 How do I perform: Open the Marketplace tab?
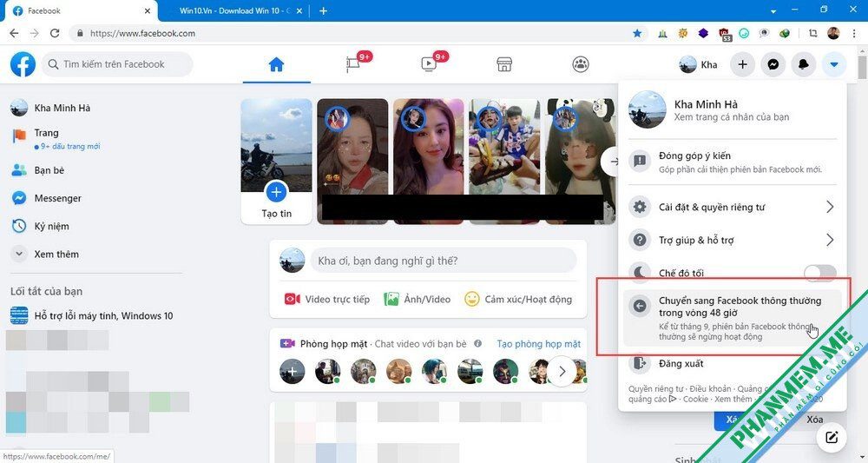[x=504, y=65]
